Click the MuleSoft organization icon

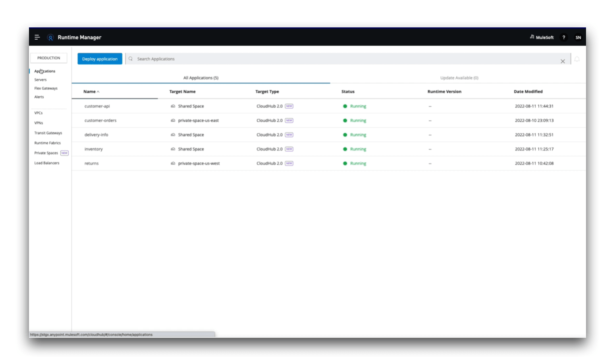[x=532, y=37]
